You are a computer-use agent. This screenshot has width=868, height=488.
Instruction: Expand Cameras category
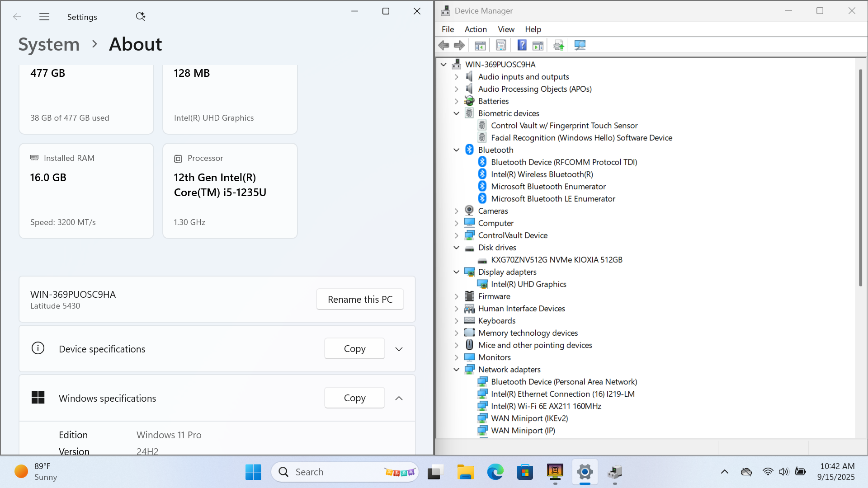[456, 211]
